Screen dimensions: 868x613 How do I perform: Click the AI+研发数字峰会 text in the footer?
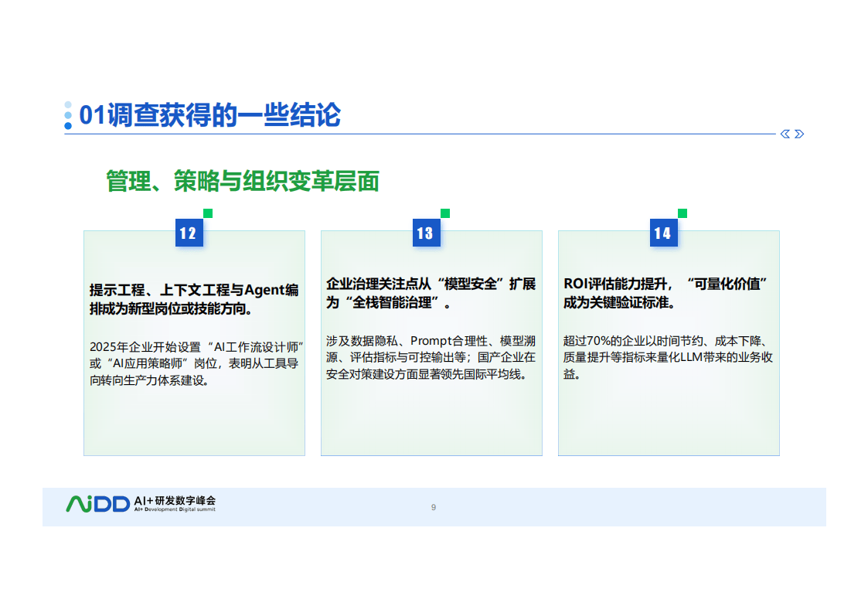175,500
